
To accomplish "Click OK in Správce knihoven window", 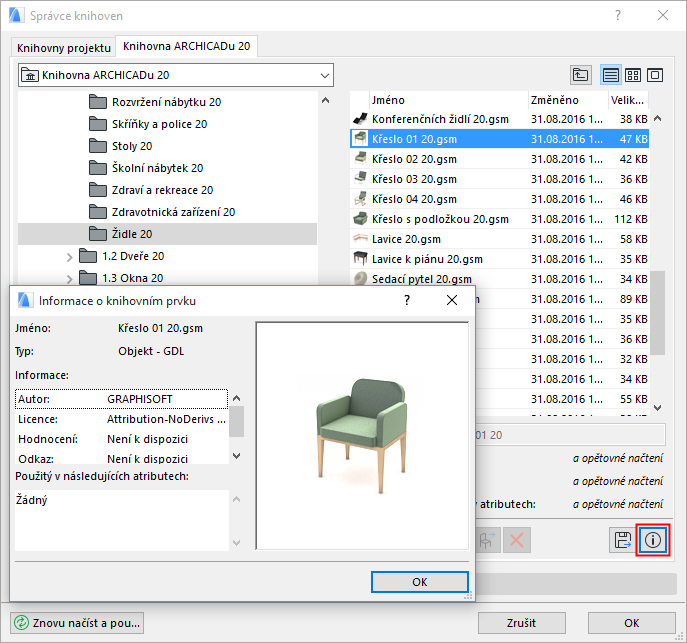I will pyautogui.click(x=631, y=623).
